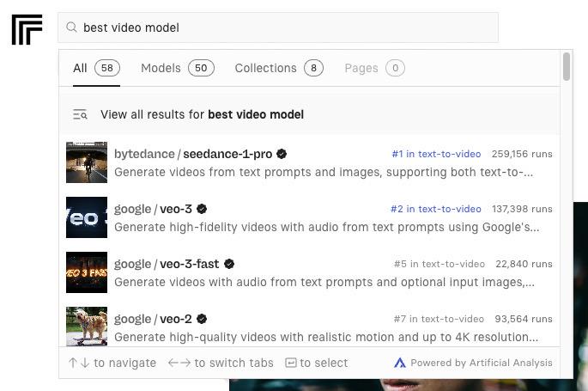588x391 pixels.
Task: Select the All results tab
Action: 96,68
